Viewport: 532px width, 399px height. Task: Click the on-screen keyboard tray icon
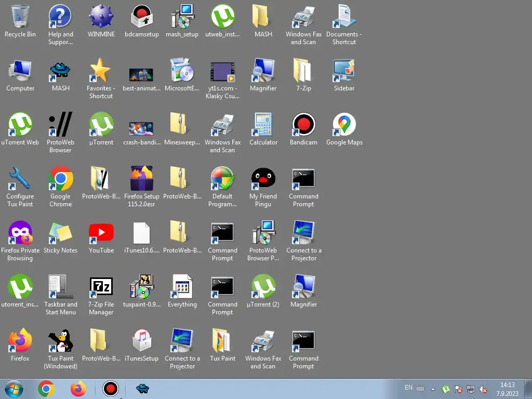click(420, 389)
